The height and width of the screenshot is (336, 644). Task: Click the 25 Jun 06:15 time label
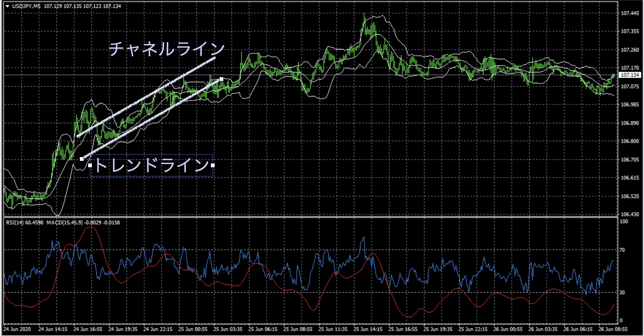click(x=263, y=329)
